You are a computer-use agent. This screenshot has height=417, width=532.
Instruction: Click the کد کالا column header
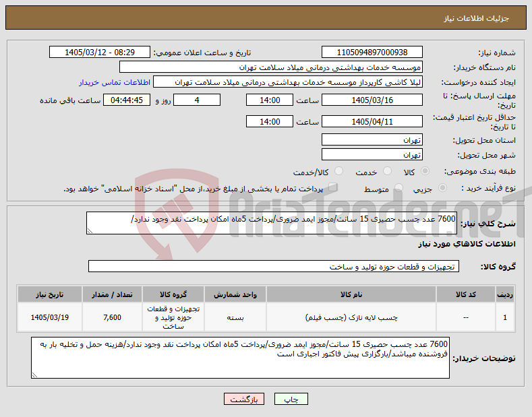click(x=465, y=294)
